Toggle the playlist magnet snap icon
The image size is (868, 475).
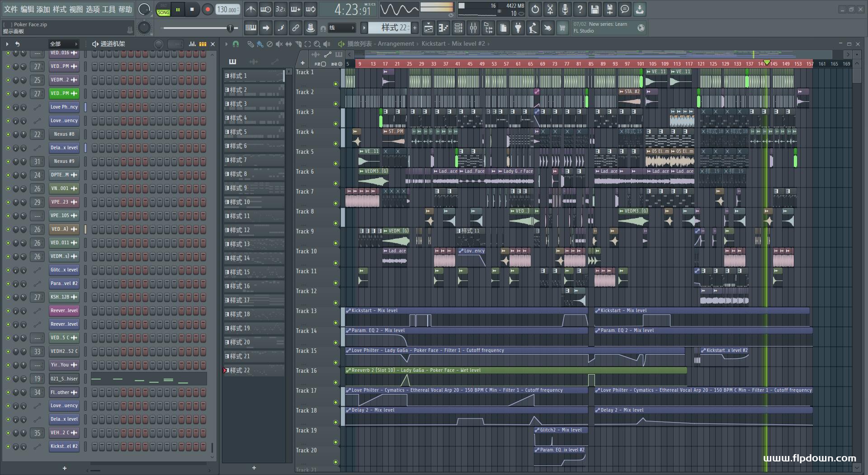point(236,44)
